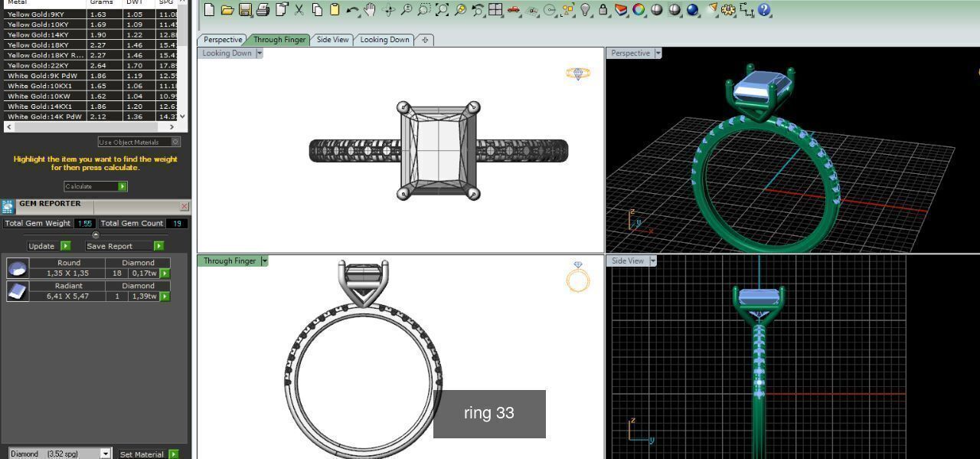Close the Gem Reporter panel
This screenshot has height=459, width=980.
coord(185,206)
